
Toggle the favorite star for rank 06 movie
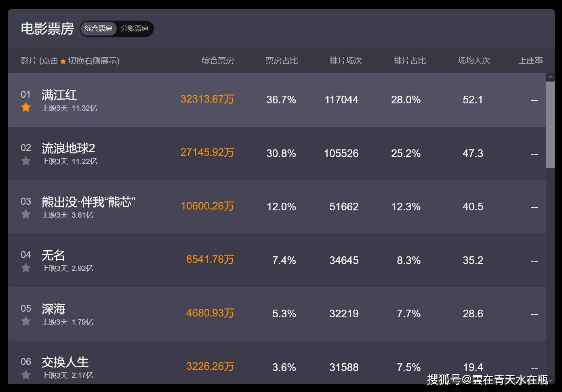coord(26,375)
